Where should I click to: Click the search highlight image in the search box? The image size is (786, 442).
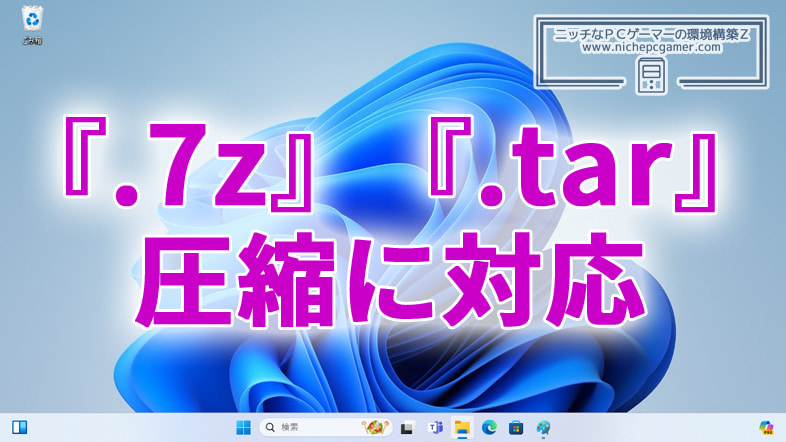coord(375,427)
